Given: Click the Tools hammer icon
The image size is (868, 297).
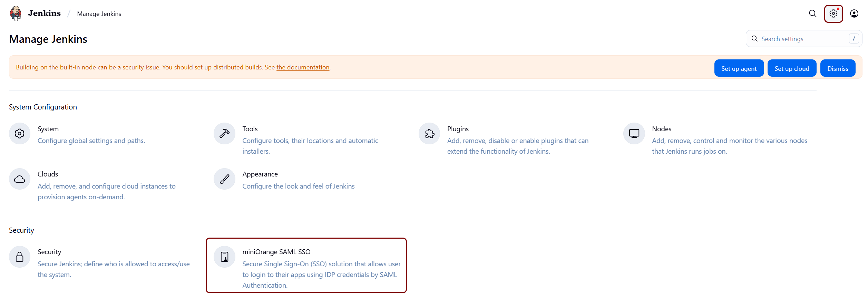Looking at the screenshot, I should pos(224,134).
